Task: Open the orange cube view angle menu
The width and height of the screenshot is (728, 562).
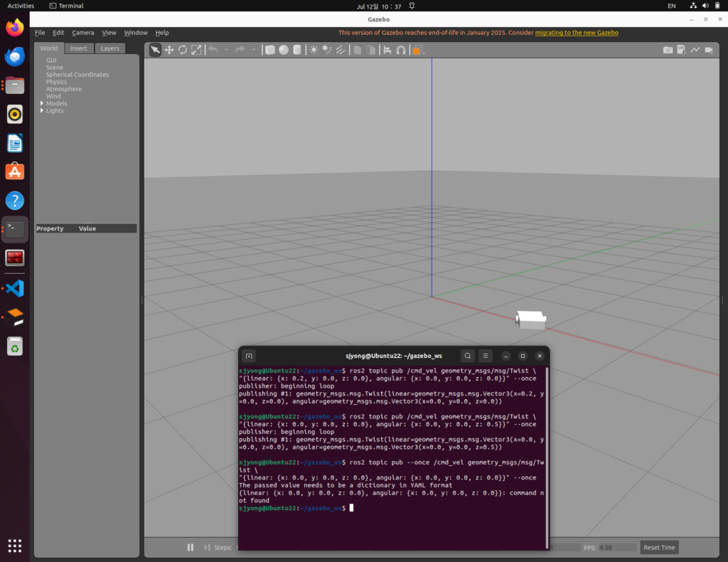Action: coord(417,50)
